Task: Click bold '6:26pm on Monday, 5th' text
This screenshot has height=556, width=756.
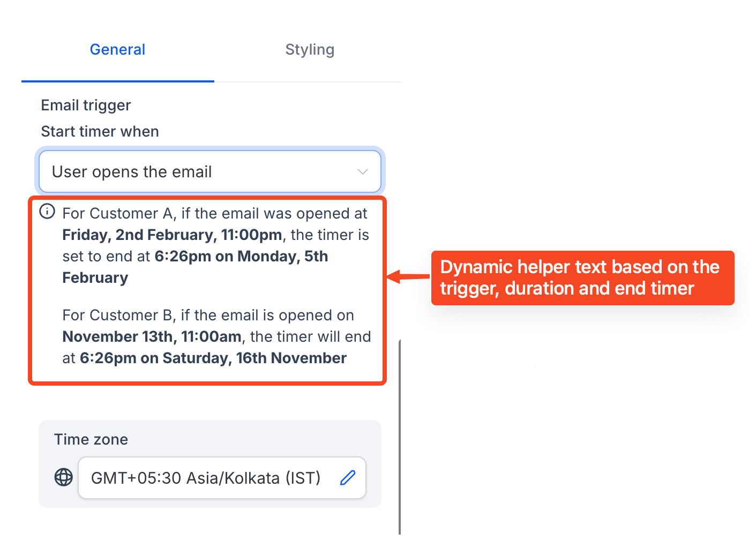Action: click(241, 256)
